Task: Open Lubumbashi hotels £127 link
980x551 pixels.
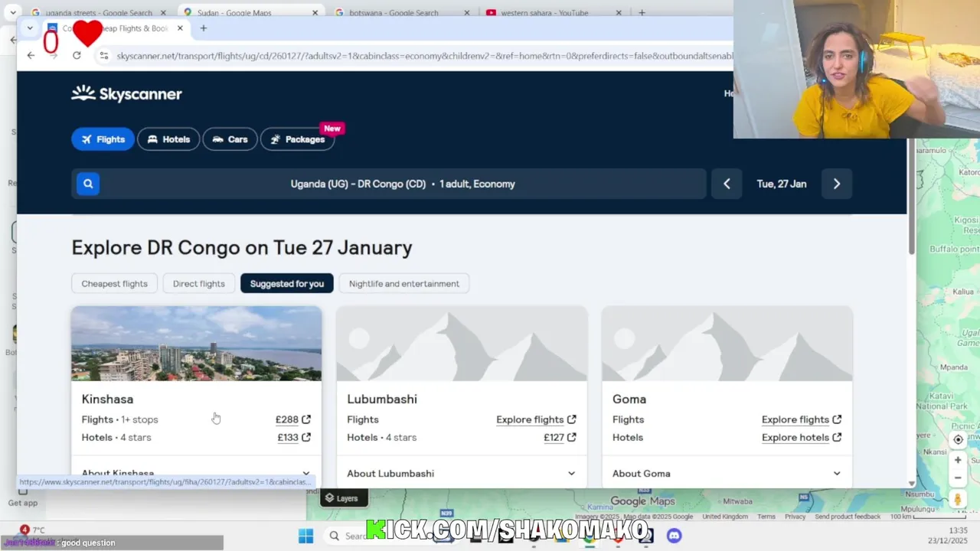Action: pos(560,437)
